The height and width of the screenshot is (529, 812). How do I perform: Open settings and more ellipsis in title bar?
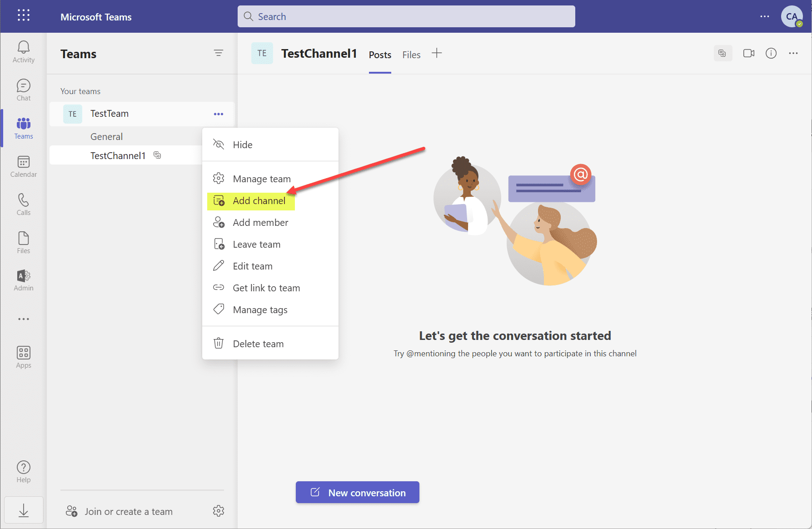(765, 16)
